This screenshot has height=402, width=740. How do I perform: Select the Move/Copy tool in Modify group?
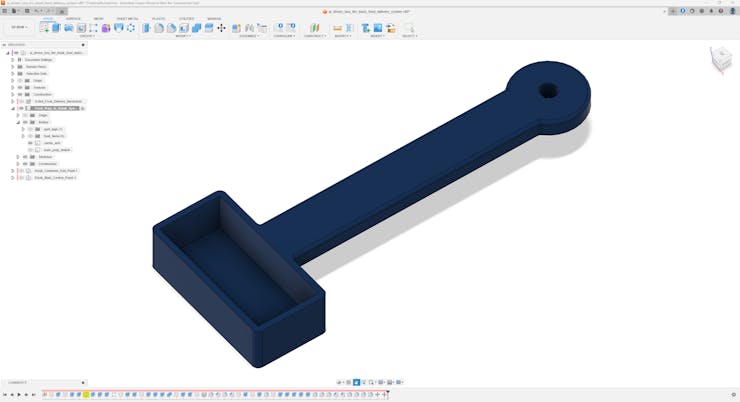[222, 28]
